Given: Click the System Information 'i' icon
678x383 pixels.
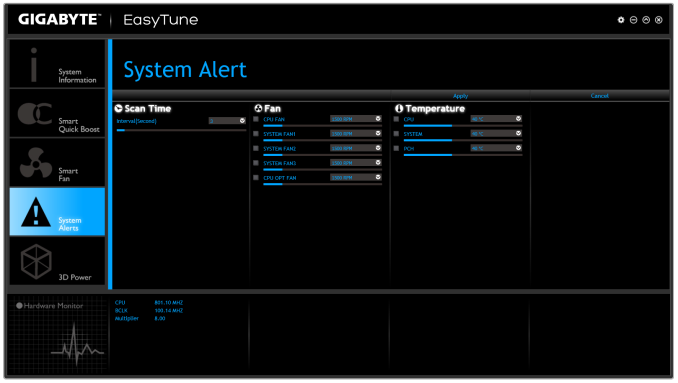Looking at the screenshot, I should [34, 65].
